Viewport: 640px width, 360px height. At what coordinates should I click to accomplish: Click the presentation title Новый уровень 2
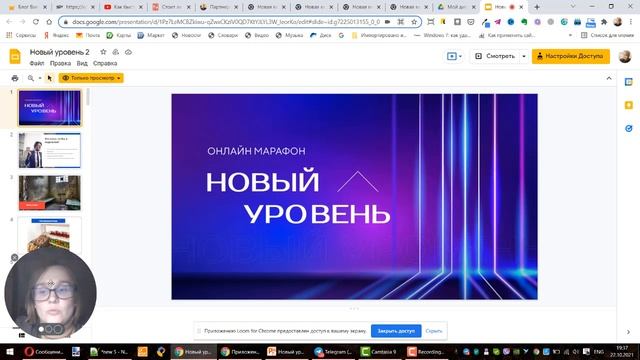pos(60,52)
